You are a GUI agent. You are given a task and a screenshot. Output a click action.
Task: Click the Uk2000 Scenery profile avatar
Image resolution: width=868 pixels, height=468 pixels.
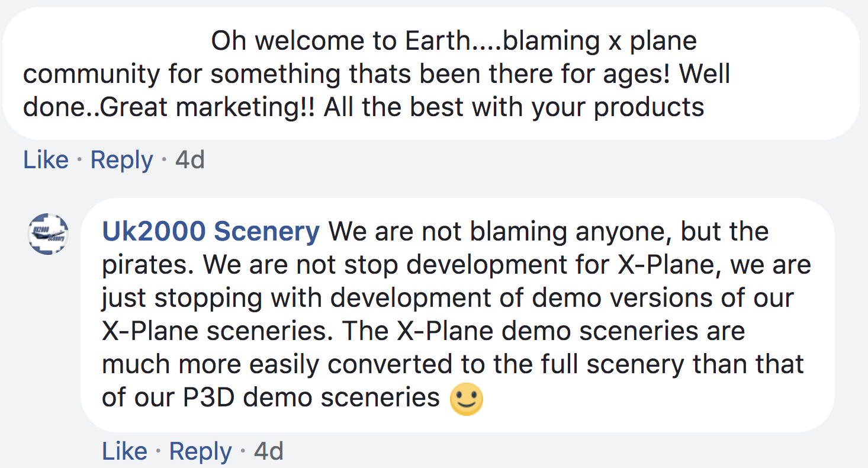point(49,235)
